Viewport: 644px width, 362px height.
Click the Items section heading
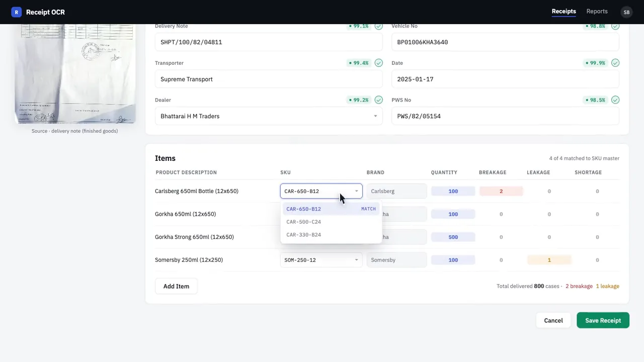tap(165, 158)
